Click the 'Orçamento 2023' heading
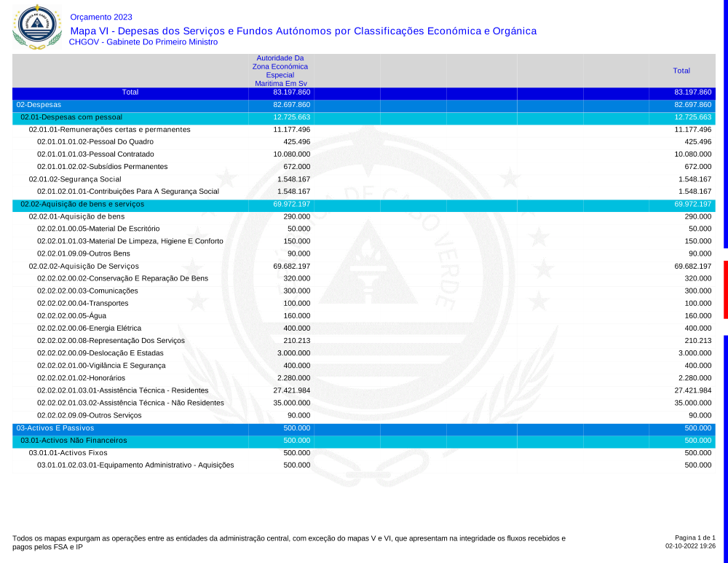Viewport: 728px width, 563px height. point(101,17)
